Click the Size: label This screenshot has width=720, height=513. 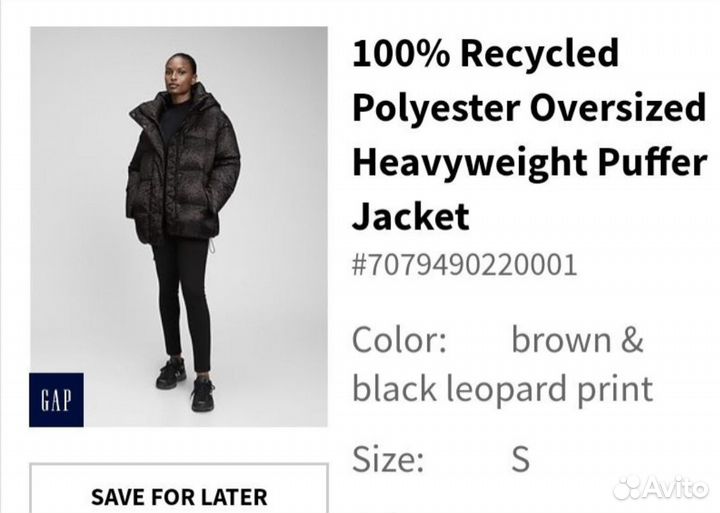(x=388, y=459)
